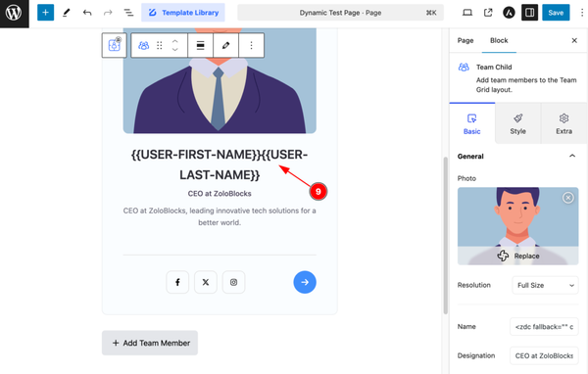Open the Resolution Full Size dropdown
Viewport: 588px width, 374px height.
(545, 285)
